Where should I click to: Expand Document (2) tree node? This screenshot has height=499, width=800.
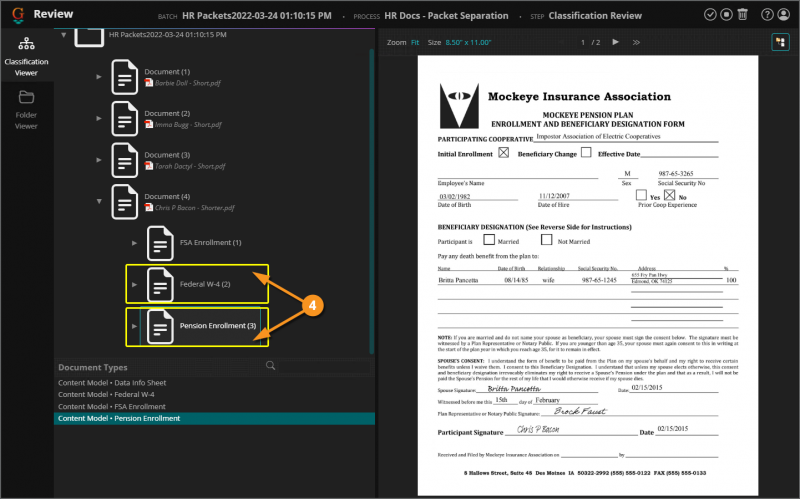[98, 118]
